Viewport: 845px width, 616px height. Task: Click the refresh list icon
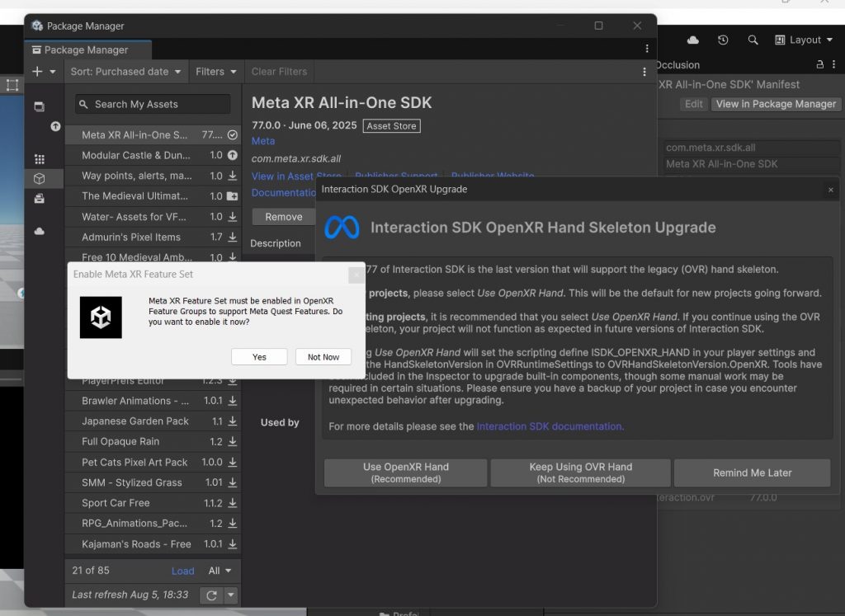(211, 595)
